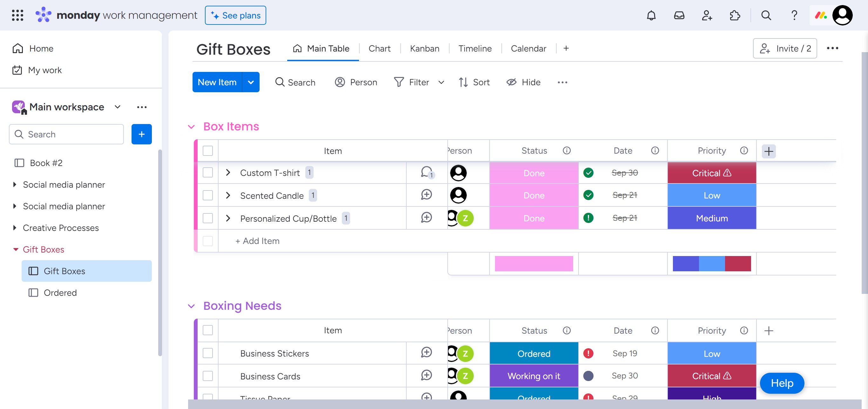The height and width of the screenshot is (409, 868).
Task: Click the Critical priority cell for Custom T-shirt
Action: pos(712,173)
